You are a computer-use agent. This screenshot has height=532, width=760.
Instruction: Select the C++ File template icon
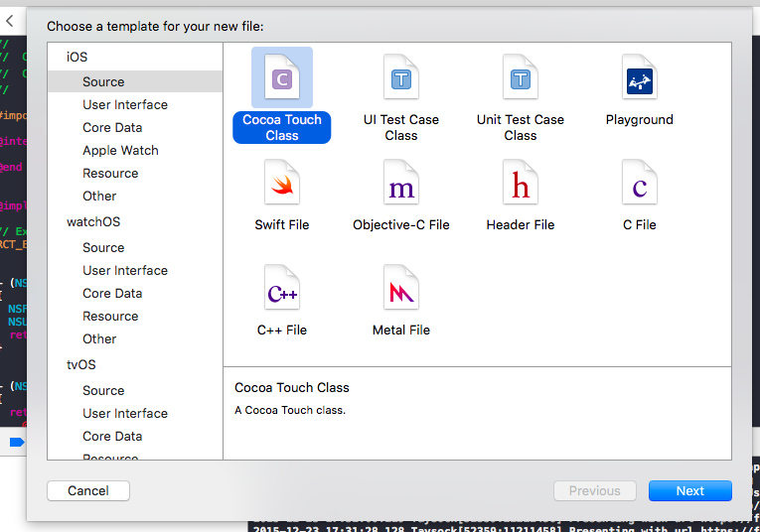tap(282, 289)
